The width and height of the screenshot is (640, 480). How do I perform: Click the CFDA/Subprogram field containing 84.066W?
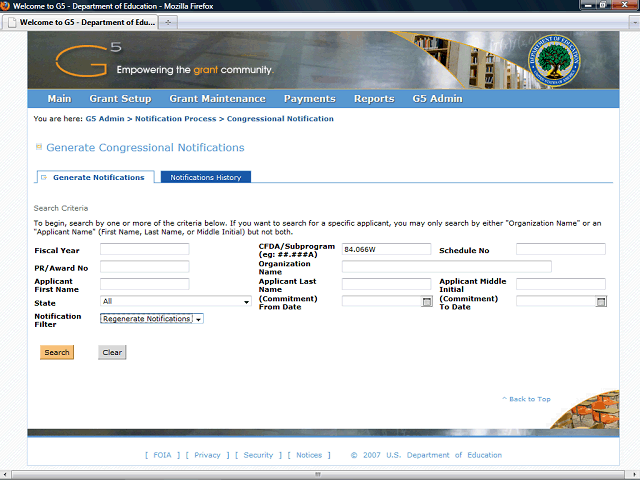[386, 249]
